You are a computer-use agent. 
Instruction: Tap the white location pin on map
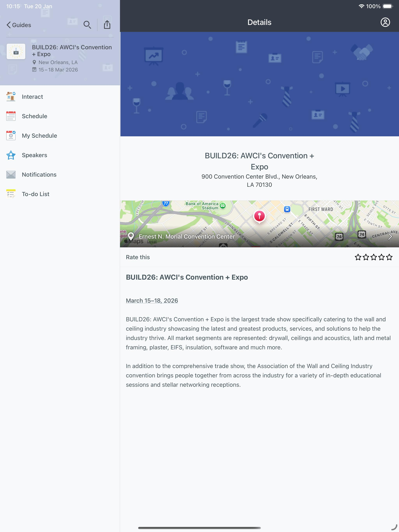(131, 236)
